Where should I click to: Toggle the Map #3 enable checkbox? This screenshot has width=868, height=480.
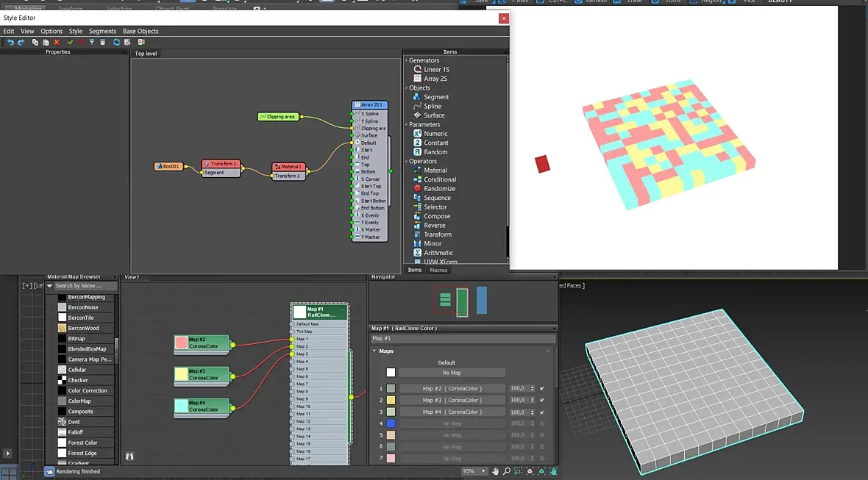pyautogui.click(x=542, y=400)
